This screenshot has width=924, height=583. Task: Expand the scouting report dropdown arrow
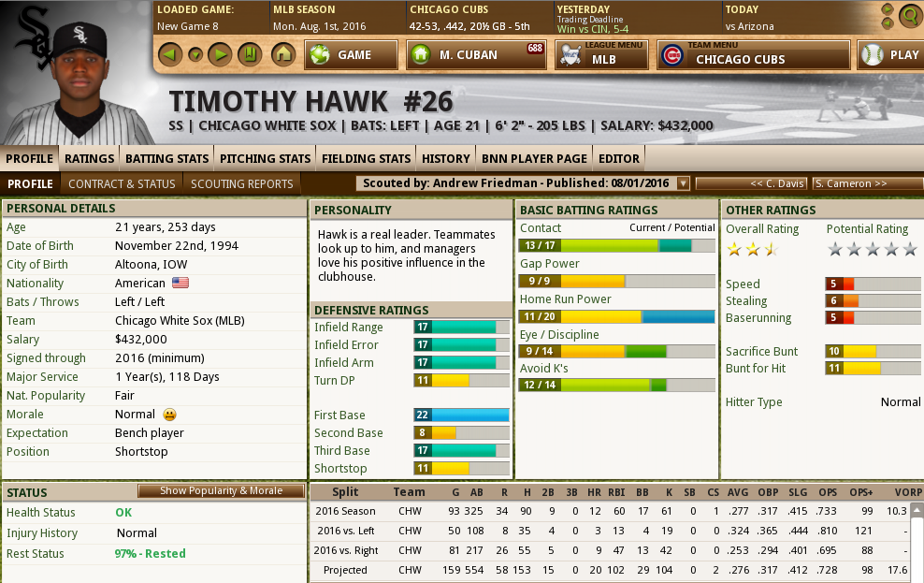click(683, 183)
